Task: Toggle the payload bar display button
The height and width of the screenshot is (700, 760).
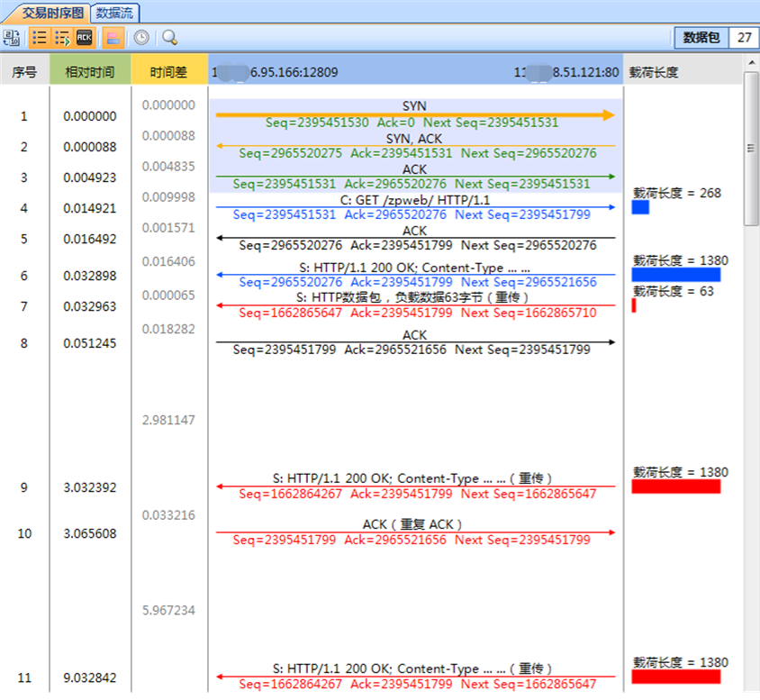Action: (113, 38)
